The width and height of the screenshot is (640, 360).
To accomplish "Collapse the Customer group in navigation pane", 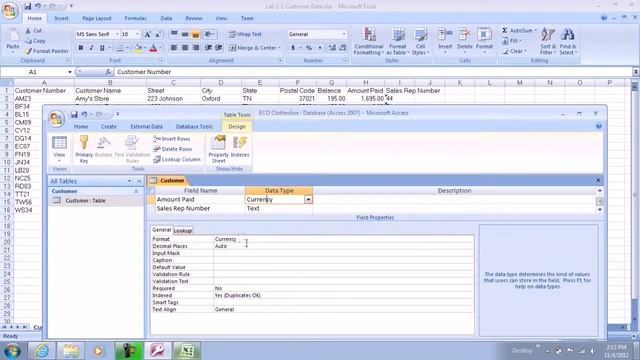I will pos(136,191).
